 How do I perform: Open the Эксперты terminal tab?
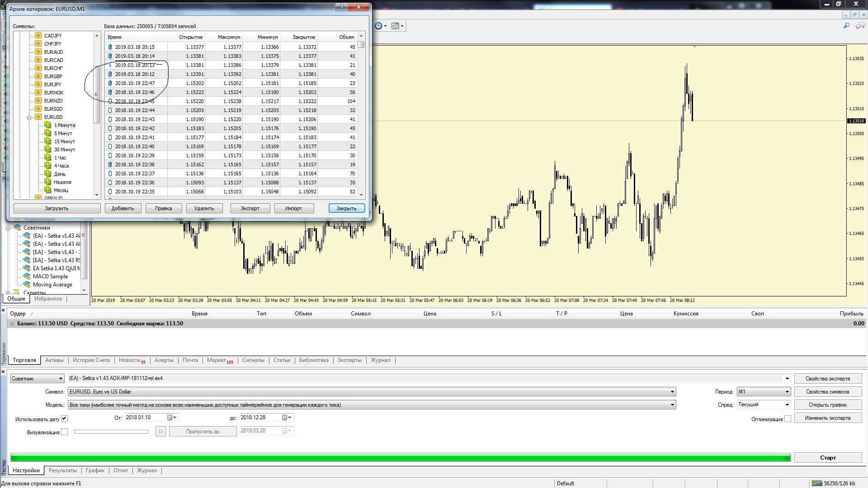click(x=349, y=360)
